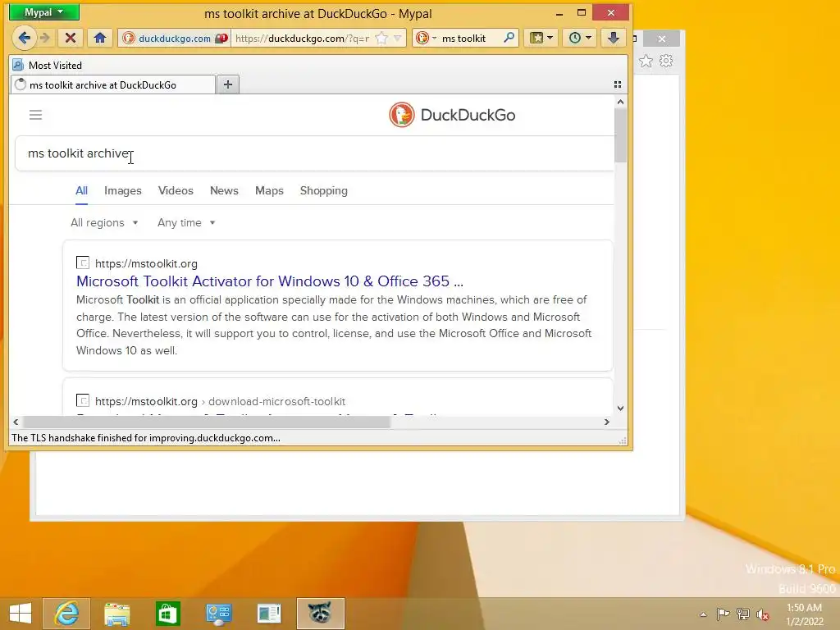Switch to Maps results
Viewport: 840px width, 630px height.
pos(269,190)
